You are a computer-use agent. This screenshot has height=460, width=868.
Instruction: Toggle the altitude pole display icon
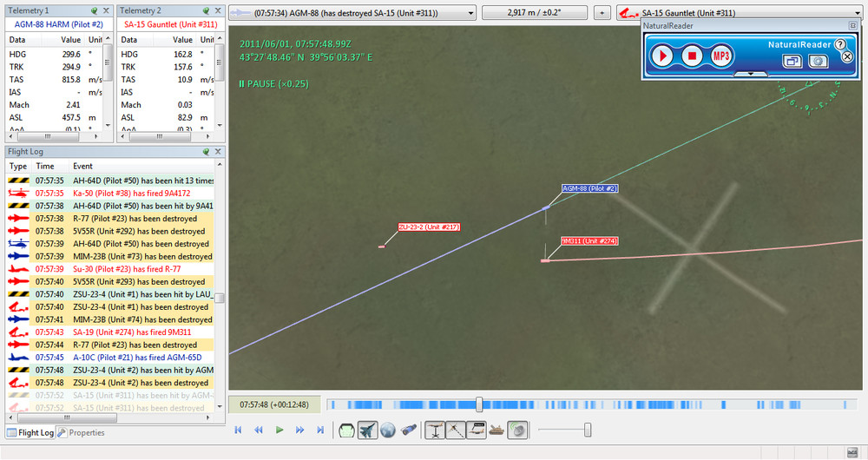pyautogui.click(x=435, y=430)
